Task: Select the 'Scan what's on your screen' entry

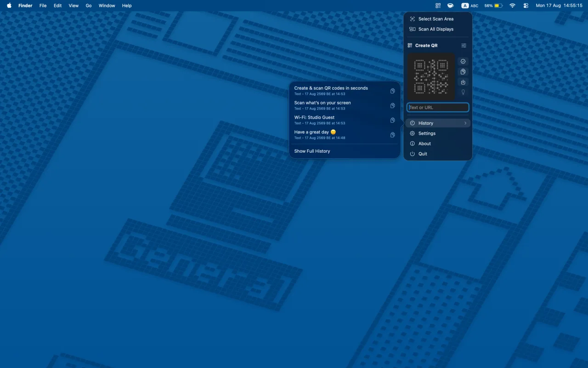Action: click(x=345, y=105)
